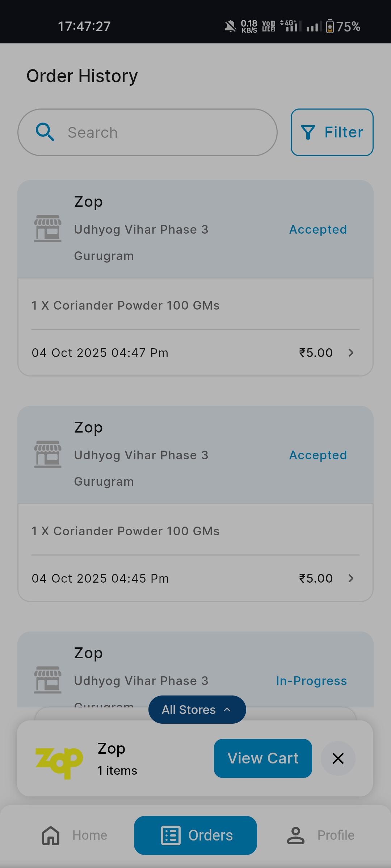The width and height of the screenshot is (391, 868).
Task: Tap the Home house icon
Action: coord(51,835)
